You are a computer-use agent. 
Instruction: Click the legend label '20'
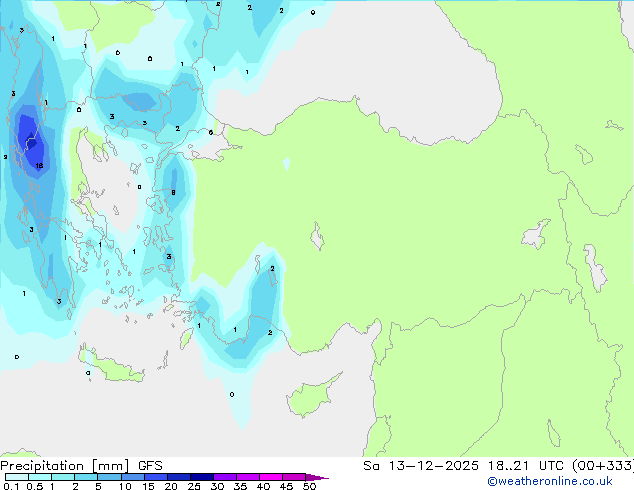click(x=171, y=486)
